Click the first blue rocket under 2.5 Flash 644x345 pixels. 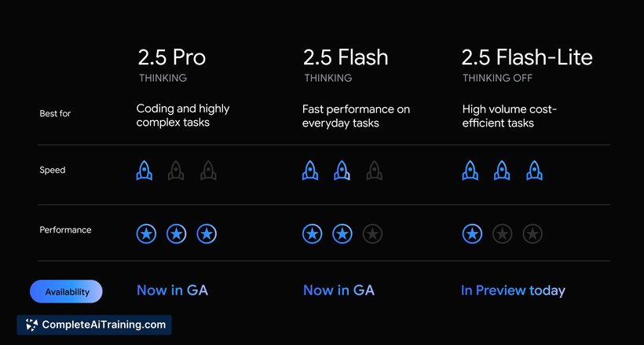[310, 171]
